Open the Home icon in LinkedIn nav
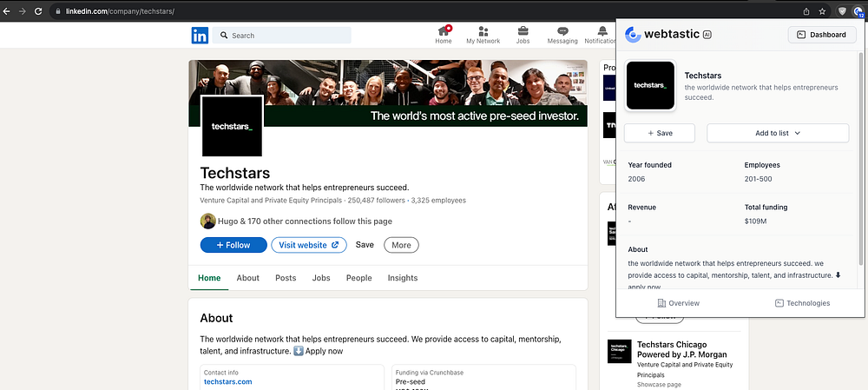Image resolution: width=868 pixels, height=390 pixels. click(x=444, y=31)
